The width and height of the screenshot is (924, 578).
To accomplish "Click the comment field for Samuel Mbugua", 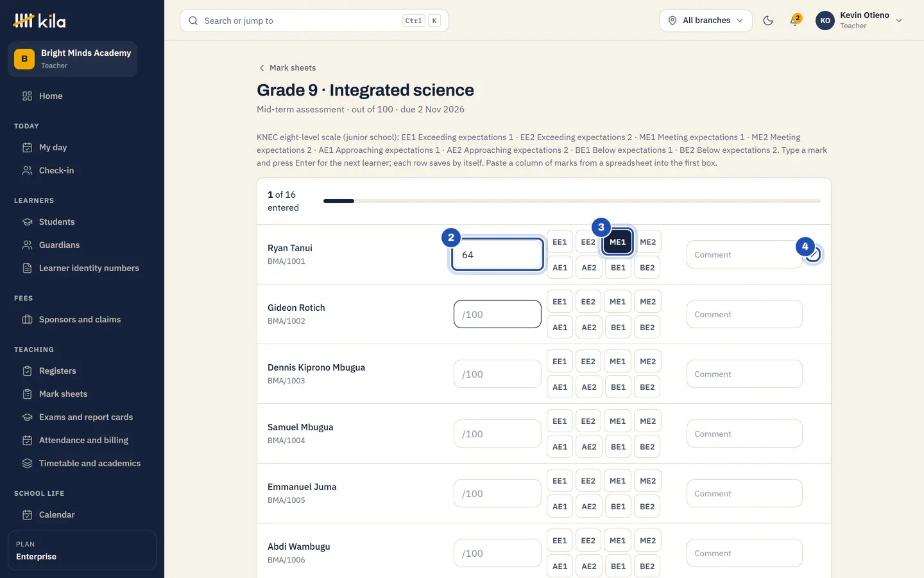I will click(x=744, y=433).
